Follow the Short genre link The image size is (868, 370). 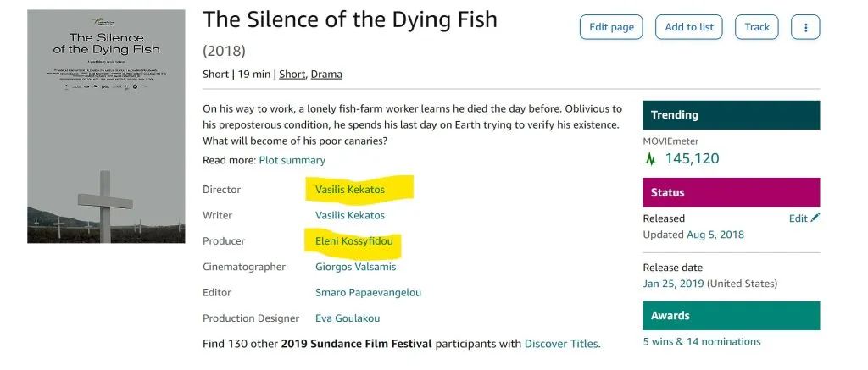coord(292,75)
